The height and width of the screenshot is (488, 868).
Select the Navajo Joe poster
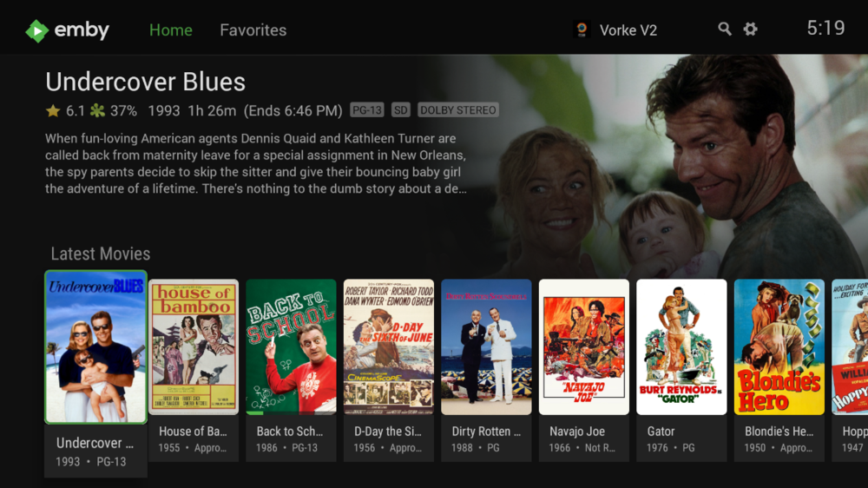[x=584, y=346]
